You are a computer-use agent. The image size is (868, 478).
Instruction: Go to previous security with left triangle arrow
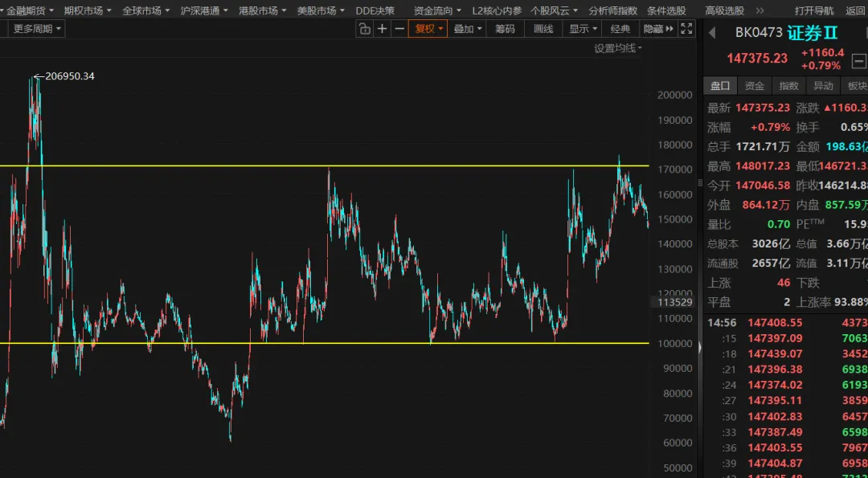tap(712, 33)
